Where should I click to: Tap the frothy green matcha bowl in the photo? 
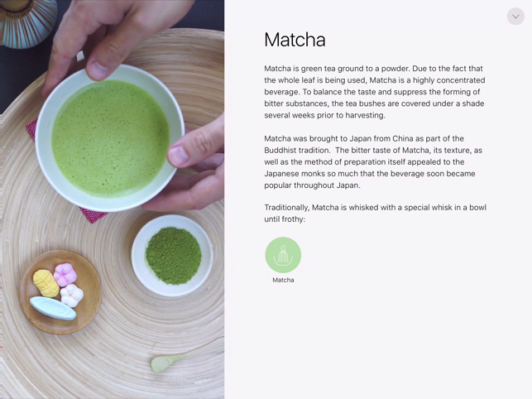(x=110, y=138)
